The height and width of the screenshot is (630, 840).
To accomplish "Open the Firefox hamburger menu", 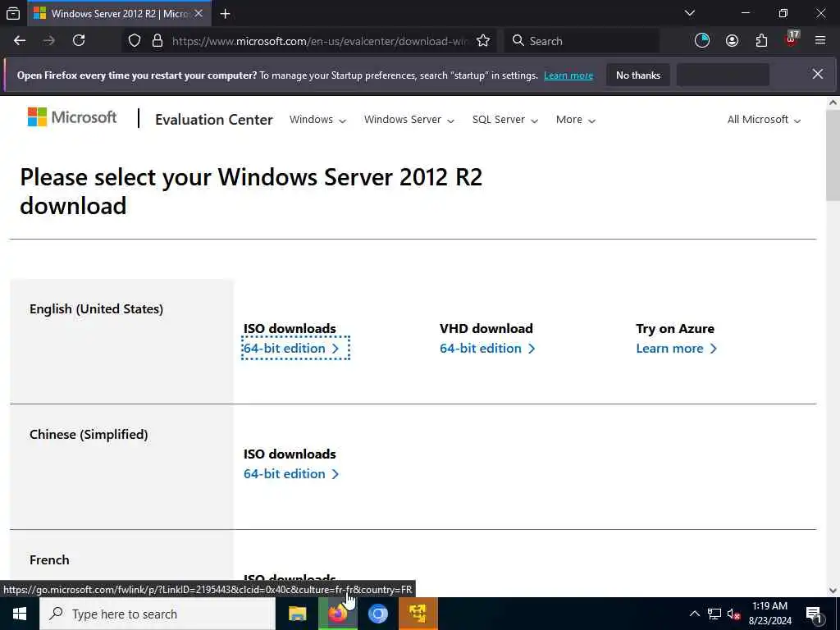I will pos(820,41).
